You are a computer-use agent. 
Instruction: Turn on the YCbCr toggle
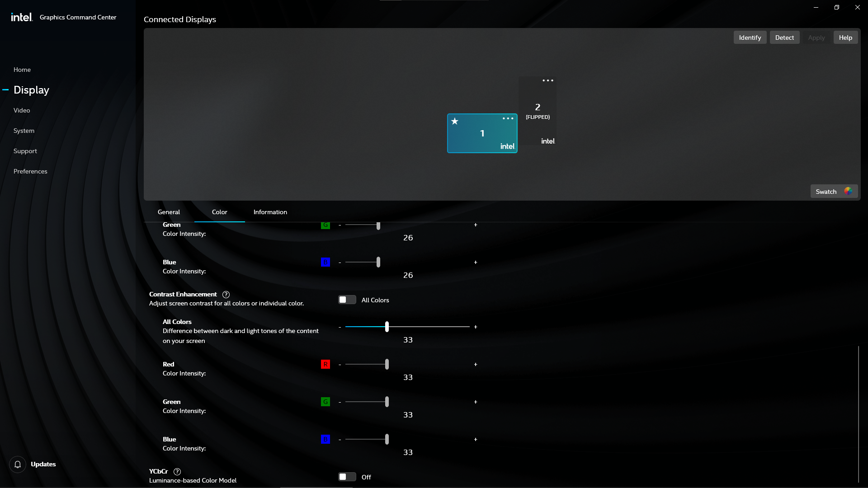[x=346, y=477]
